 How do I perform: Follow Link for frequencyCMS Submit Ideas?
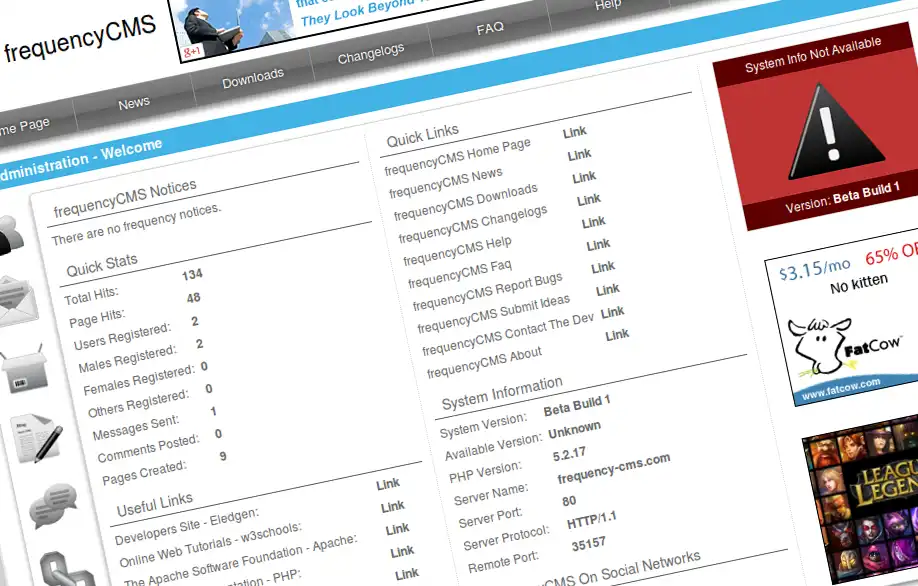pyautogui.click(x=608, y=290)
